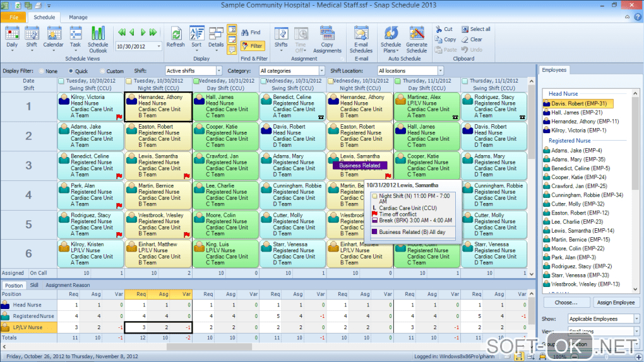
Task: Check the Tuesday 10/30 Night Shift column checkbox
Action: point(129,81)
